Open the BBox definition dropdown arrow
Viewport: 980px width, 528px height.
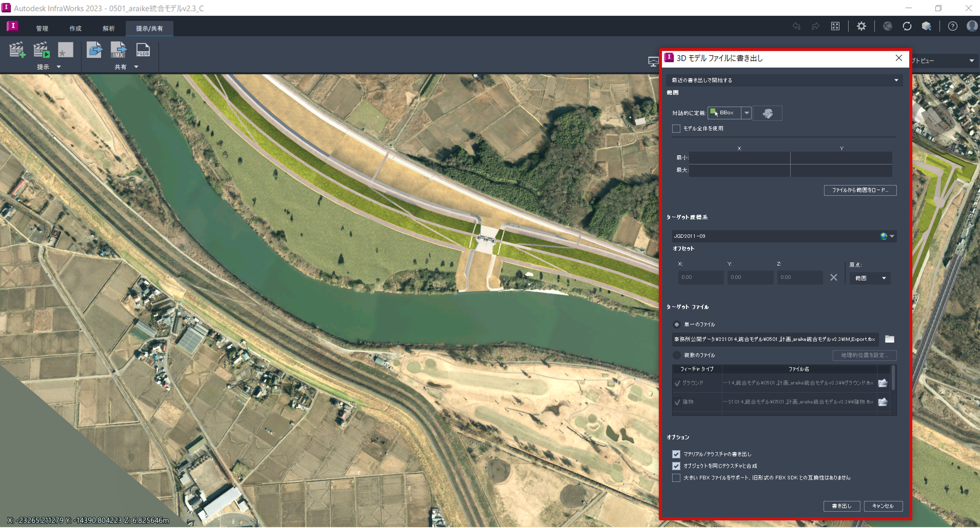point(746,113)
